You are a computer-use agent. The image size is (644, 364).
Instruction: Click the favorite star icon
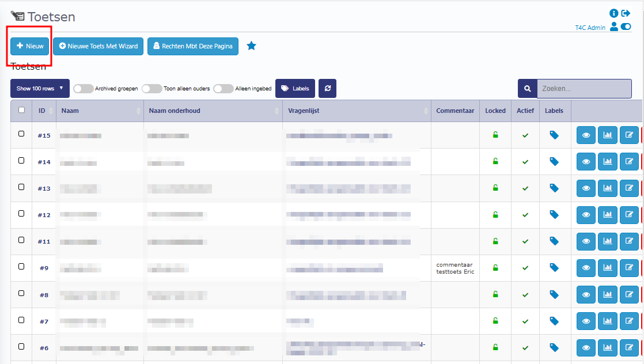(251, 46)
